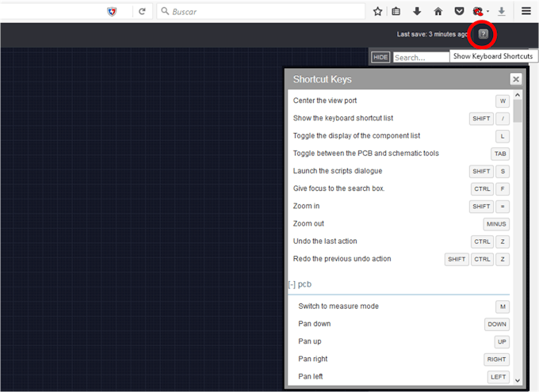539x392 pixels.
Task: Open the red extension's dropdown arrow
Action: point(487,12)
